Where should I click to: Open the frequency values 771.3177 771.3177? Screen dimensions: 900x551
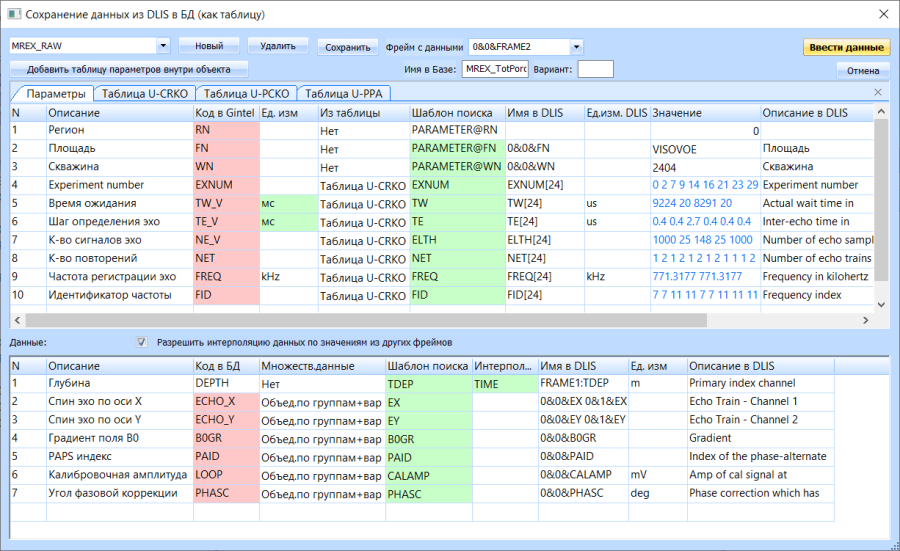tap(705, 277)
